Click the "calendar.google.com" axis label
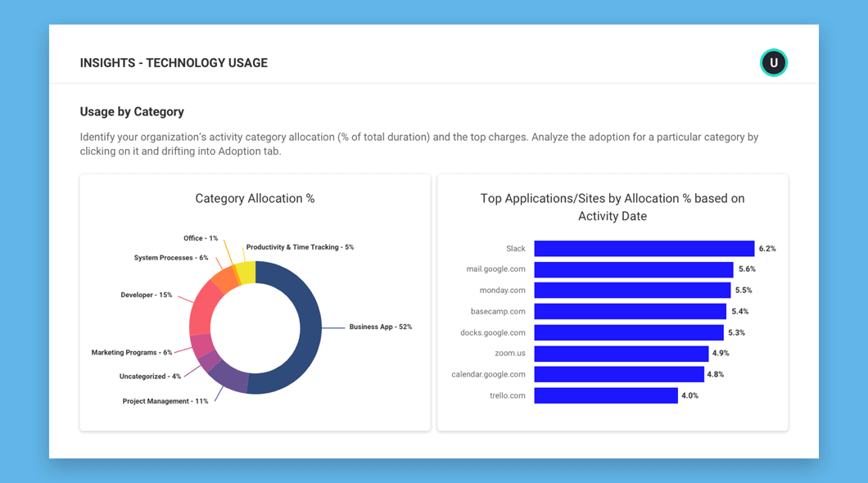Screen dimensions: 868x483 pos(488,375)
